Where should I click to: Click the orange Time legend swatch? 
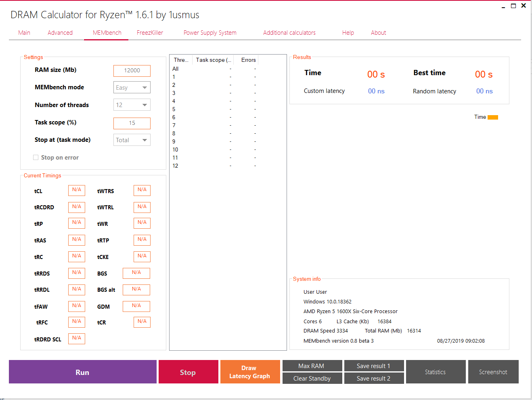click(x=493, y=118)
